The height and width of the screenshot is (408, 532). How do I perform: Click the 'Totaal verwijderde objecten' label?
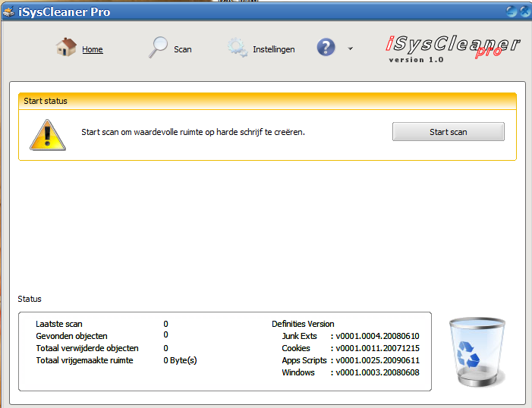pyautogui.click(x=87, y=348)
